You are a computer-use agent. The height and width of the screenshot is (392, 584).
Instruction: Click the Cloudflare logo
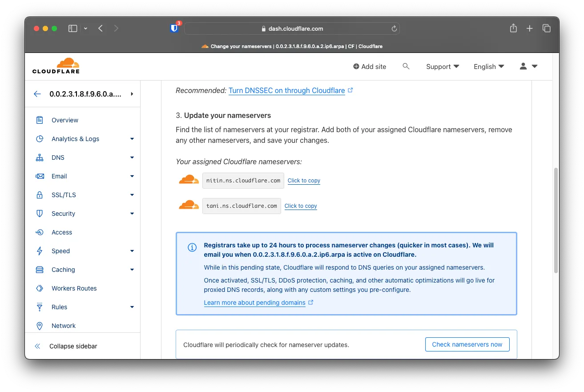pyautogui.click(x=56, y=66)
